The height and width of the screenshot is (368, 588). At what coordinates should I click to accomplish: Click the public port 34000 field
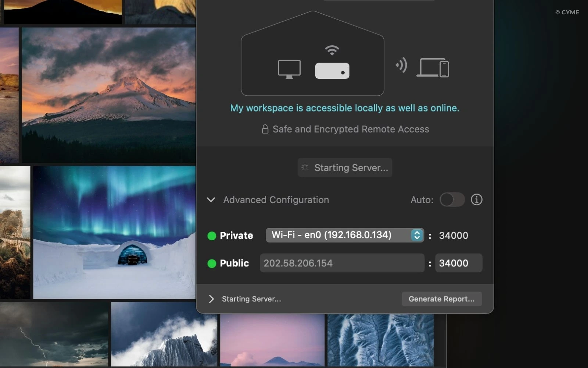[x=458, y=263]
